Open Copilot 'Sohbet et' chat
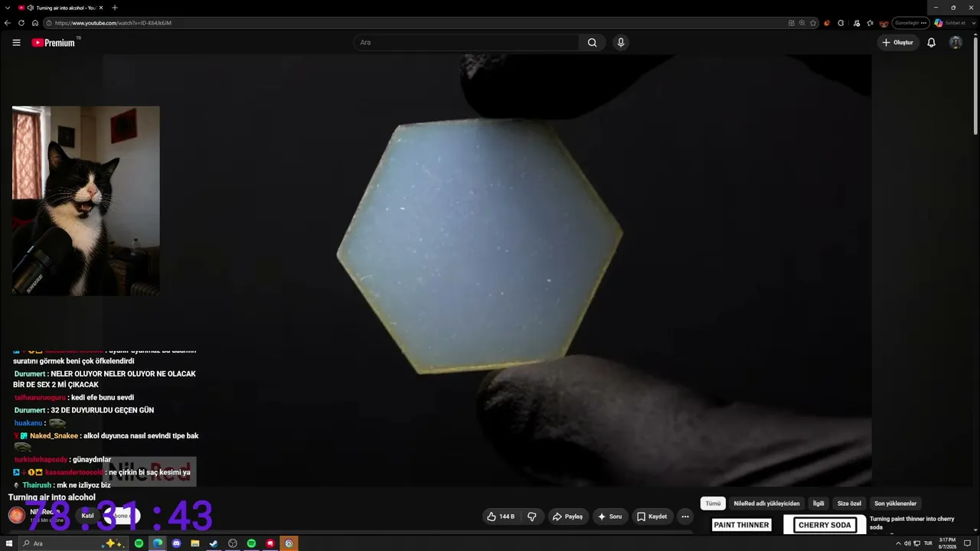Screen dimensions: 980x551 pyautogui.click(x=949, y=23)
